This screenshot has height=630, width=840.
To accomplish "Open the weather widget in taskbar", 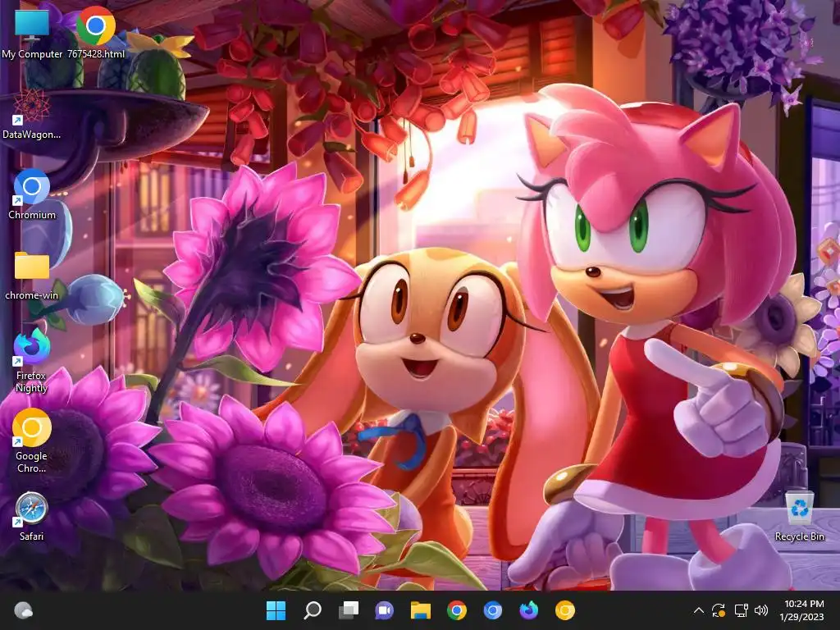I will pyautogui.click(x=23, y=610).
